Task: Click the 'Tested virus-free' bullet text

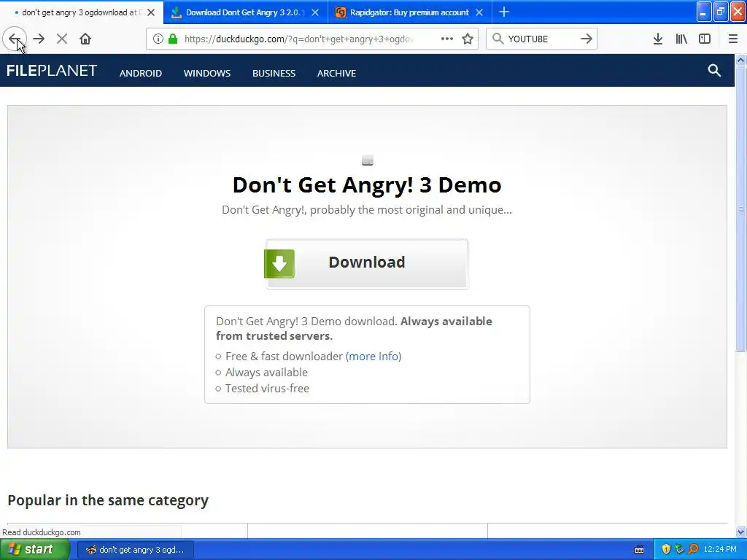Action: click(267, 389)
